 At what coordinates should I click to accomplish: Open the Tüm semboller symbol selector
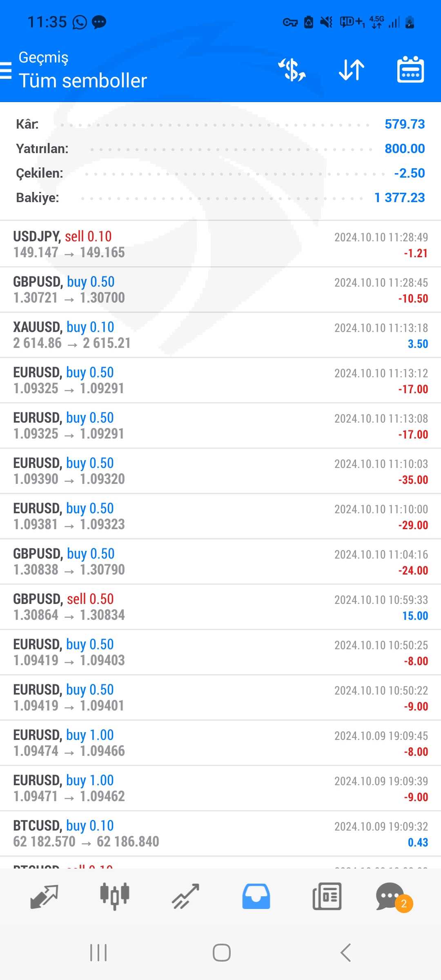pos(83,81)
